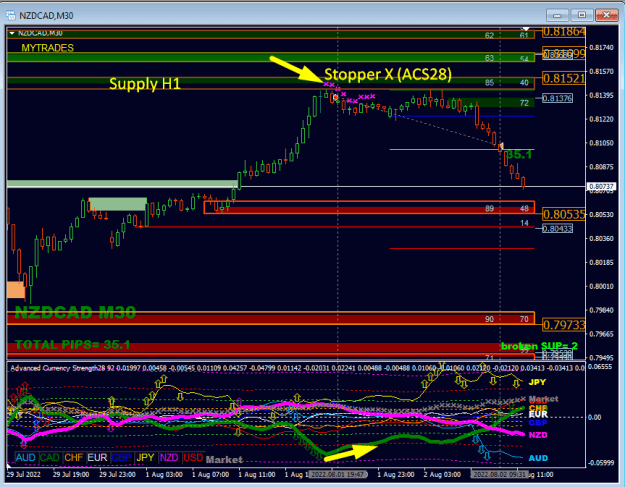Expand the NZDCAD,M30 chart triangle menu
Image resolution: width=625 pixels, height=487 pixels.
click(12, 33)
